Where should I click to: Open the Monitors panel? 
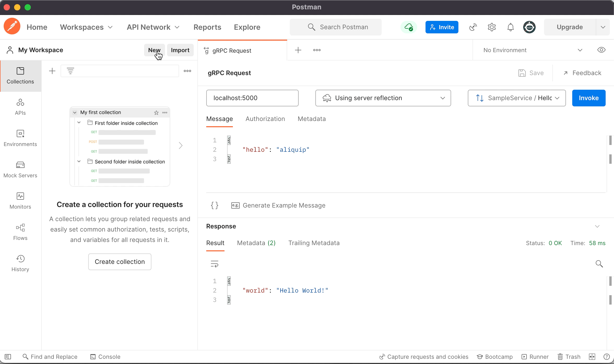coord(20,200)
